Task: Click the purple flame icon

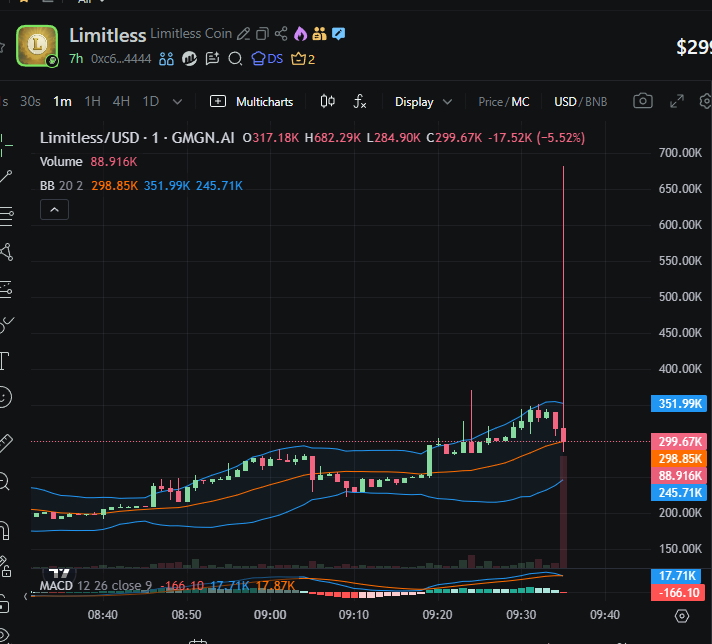Action: pyautogui.click(x=300, y=34)
